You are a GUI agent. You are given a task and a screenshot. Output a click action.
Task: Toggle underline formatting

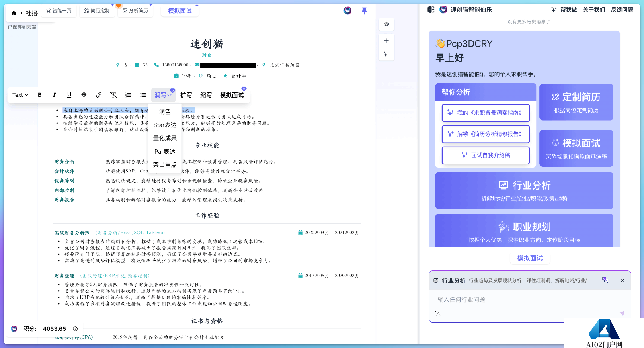click(69, 95)
